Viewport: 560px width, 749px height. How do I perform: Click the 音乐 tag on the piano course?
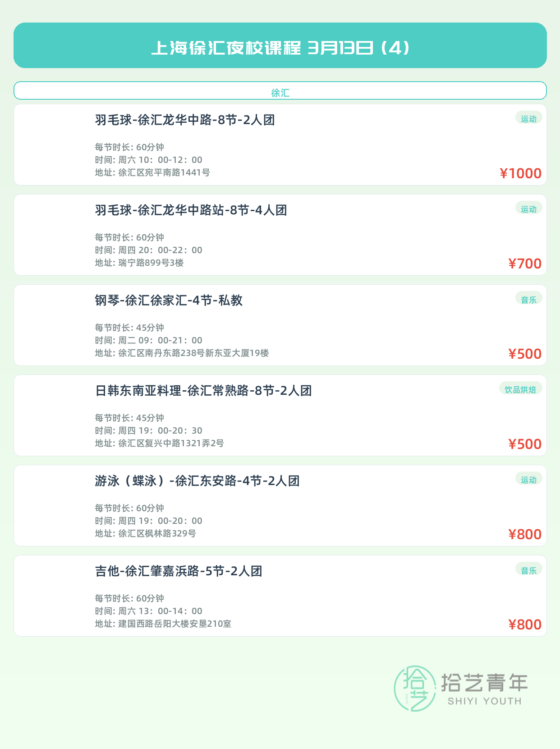(528, 299)
